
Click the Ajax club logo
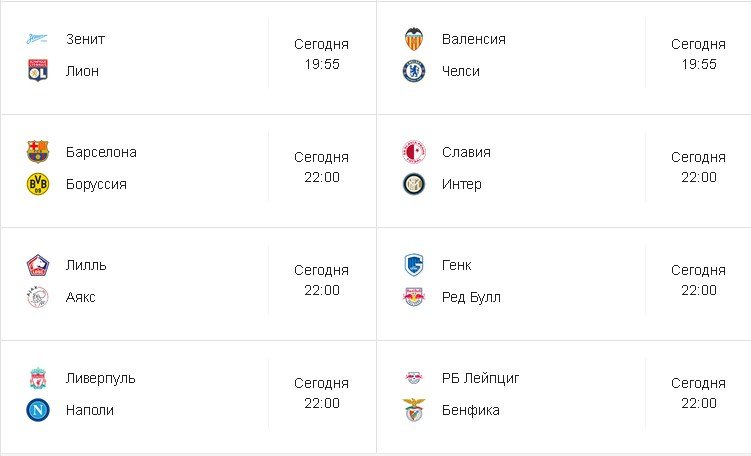tap(38, 297)
